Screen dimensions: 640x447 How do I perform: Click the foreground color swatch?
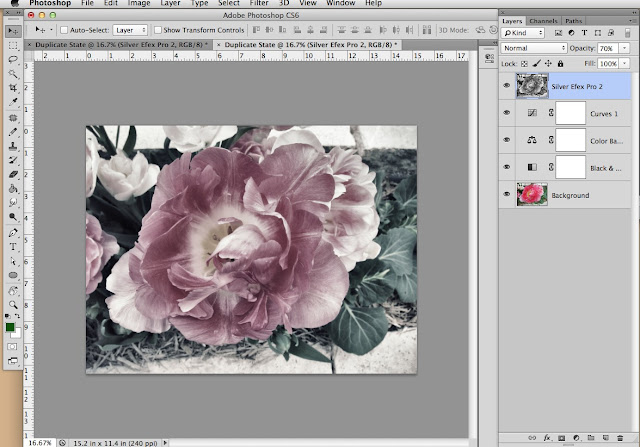click(10, 327)
